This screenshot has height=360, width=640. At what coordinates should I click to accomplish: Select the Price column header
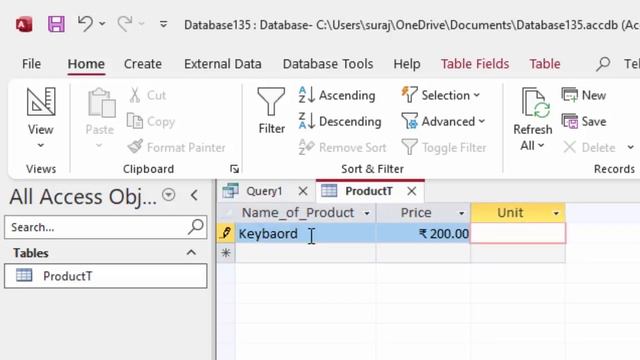pos(416,213)
